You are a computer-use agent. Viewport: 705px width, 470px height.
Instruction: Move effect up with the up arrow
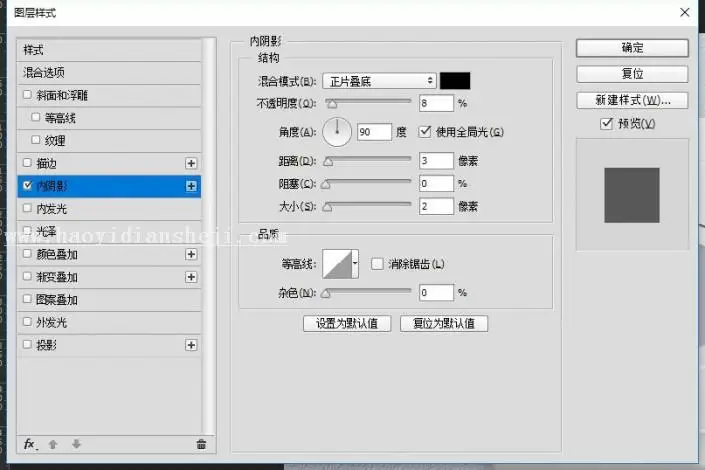(x=53, y=444)
